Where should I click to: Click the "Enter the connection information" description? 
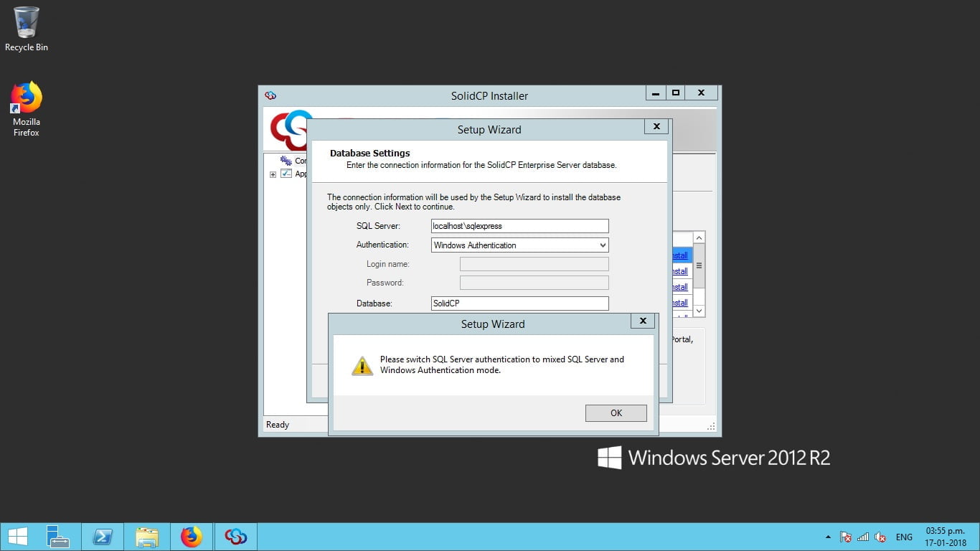481,165
